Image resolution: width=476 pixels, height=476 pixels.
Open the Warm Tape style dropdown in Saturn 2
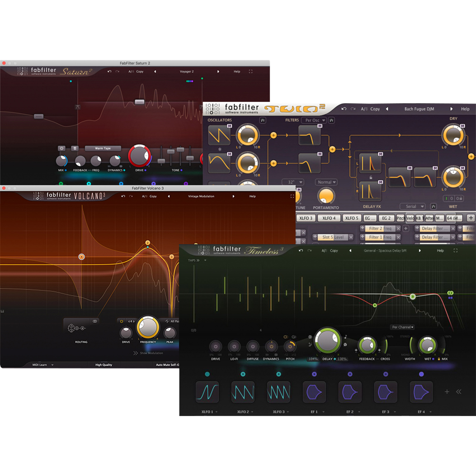103,148
